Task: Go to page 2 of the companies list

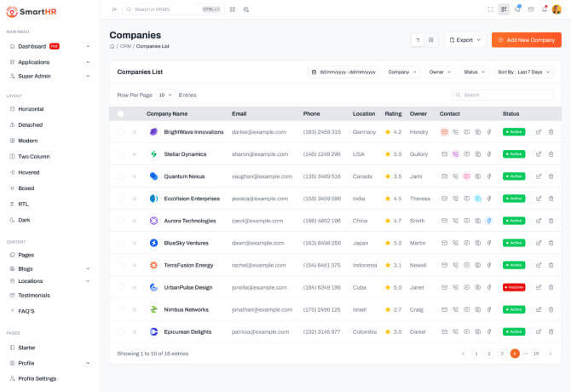Action: pos(489,353)
